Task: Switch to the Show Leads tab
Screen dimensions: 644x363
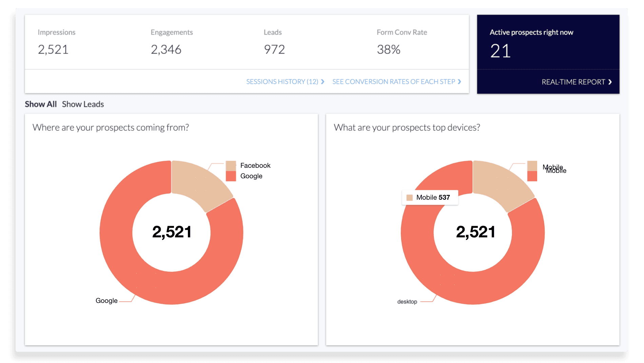Action: [83, 104]
